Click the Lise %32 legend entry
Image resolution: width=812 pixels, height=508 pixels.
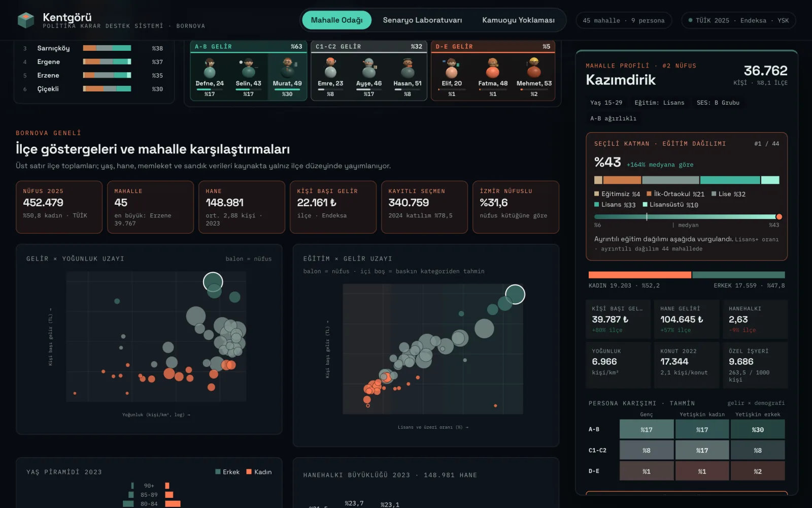coord(728,194)
